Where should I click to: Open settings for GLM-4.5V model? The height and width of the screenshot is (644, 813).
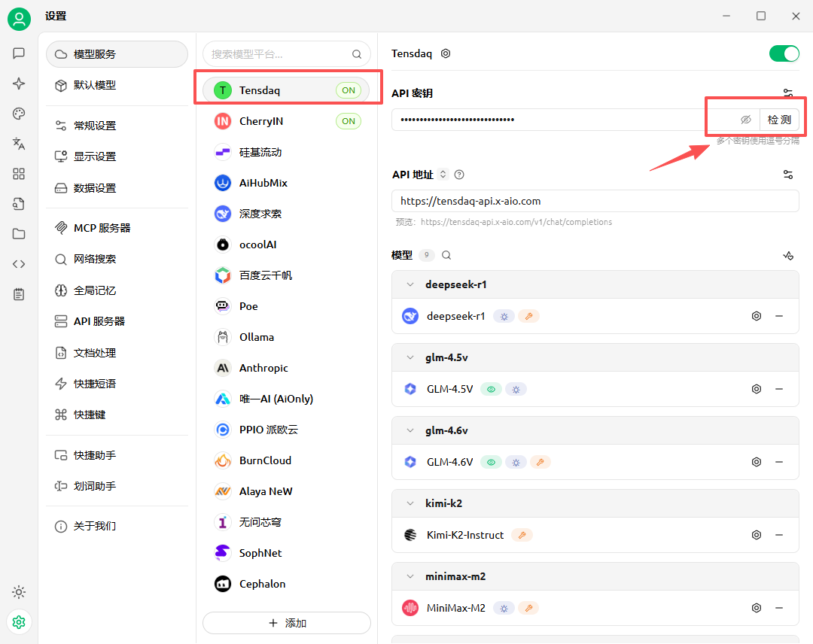pyautogui.click(x=757, y=389)
